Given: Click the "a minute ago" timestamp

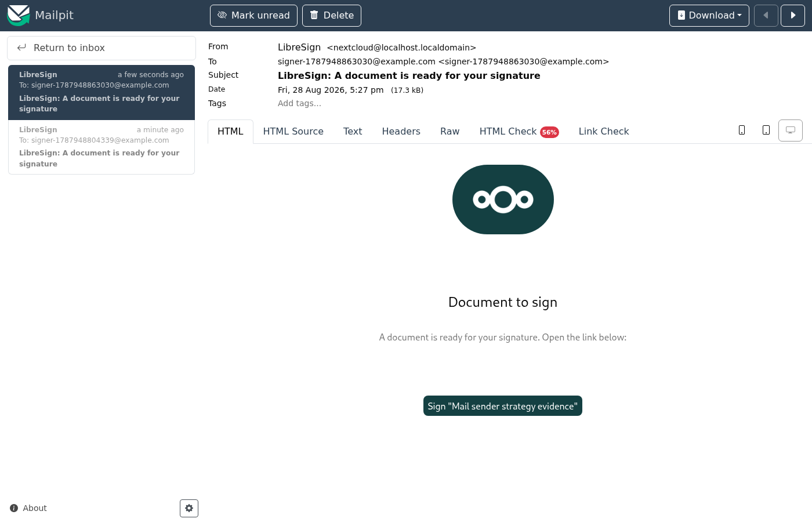Looking at the screenshot, I should (160, 130).
